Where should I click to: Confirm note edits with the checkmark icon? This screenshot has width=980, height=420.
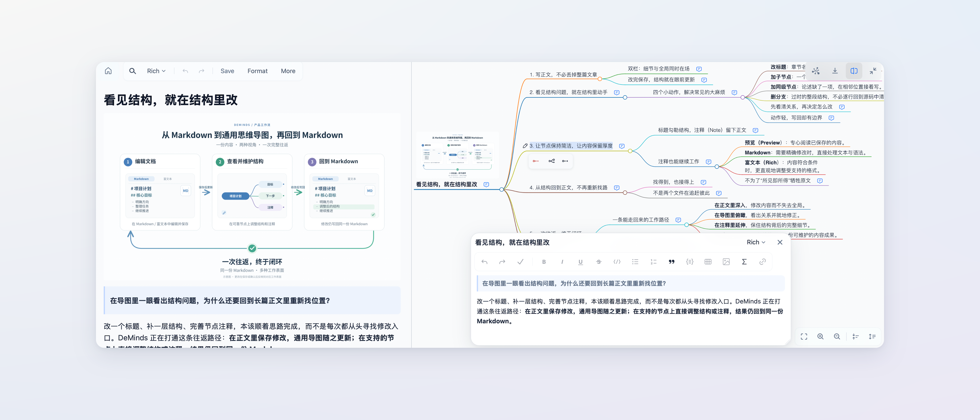[520, 262]
